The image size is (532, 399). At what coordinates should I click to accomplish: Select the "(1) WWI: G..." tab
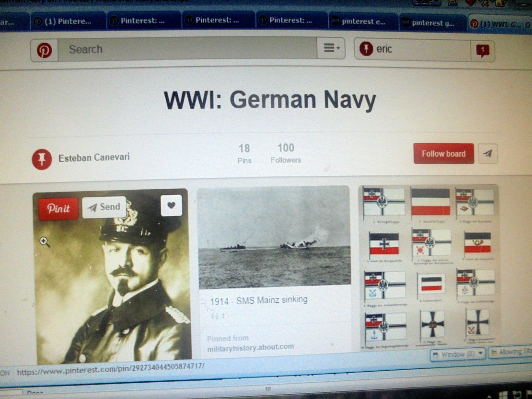point(499,24)
